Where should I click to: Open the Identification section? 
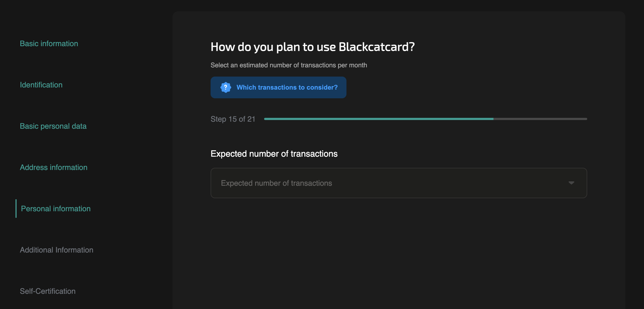coord(41,85)
